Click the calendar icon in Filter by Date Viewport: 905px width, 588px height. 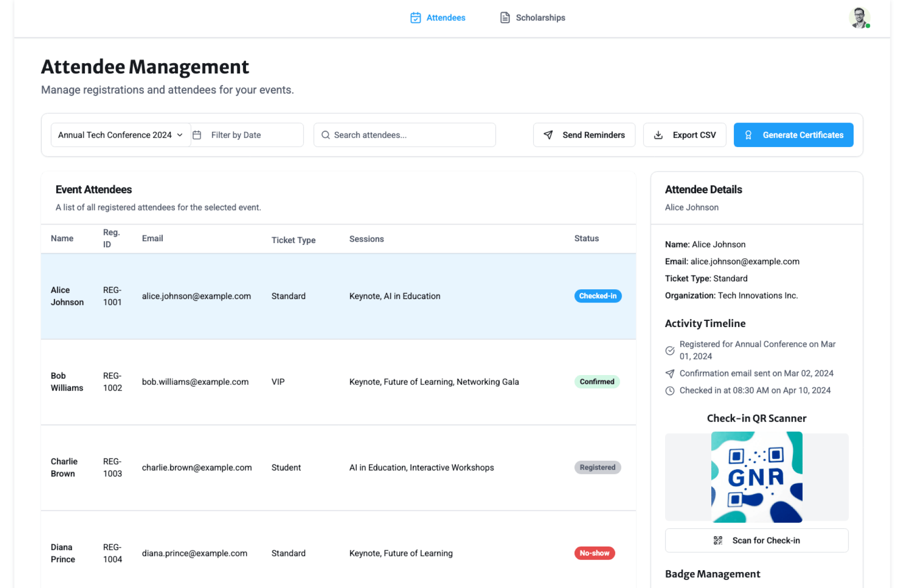pyautogui.click(x=197, y=135)
